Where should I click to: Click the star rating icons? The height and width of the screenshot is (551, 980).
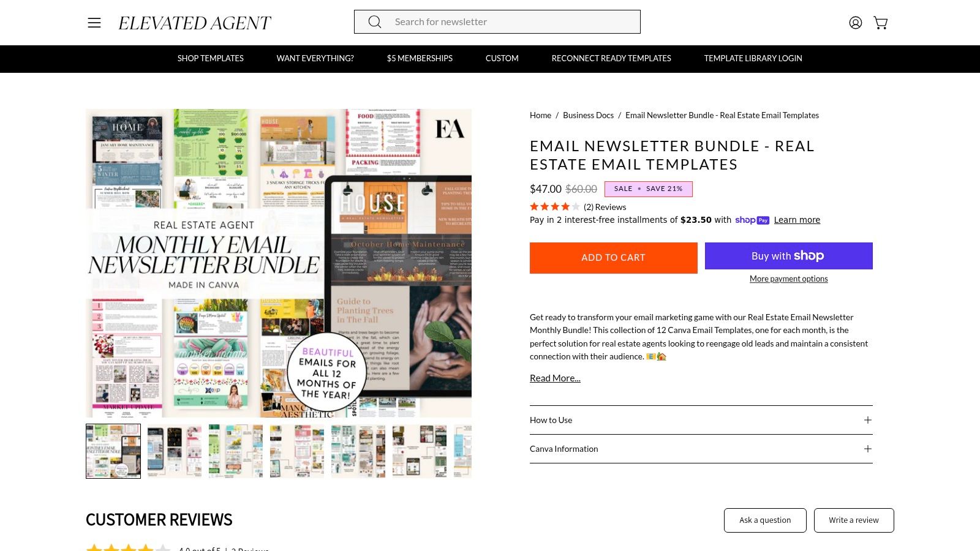pyautogui.click(x=554, y=207)
